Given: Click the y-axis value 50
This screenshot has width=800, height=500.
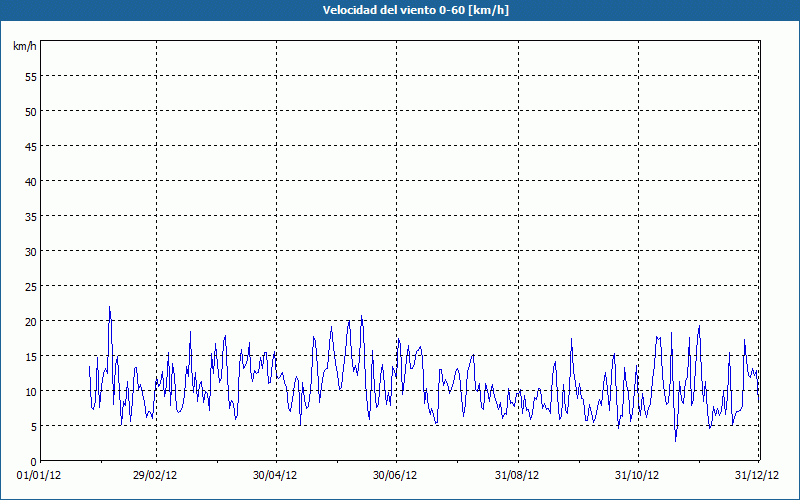Looking at the screenshot, I should tap(31, 112).
